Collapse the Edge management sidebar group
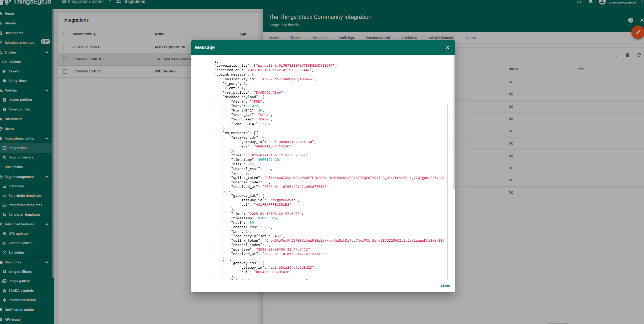The width and height of the screenshot is (644, 324). tap(47, 177)
